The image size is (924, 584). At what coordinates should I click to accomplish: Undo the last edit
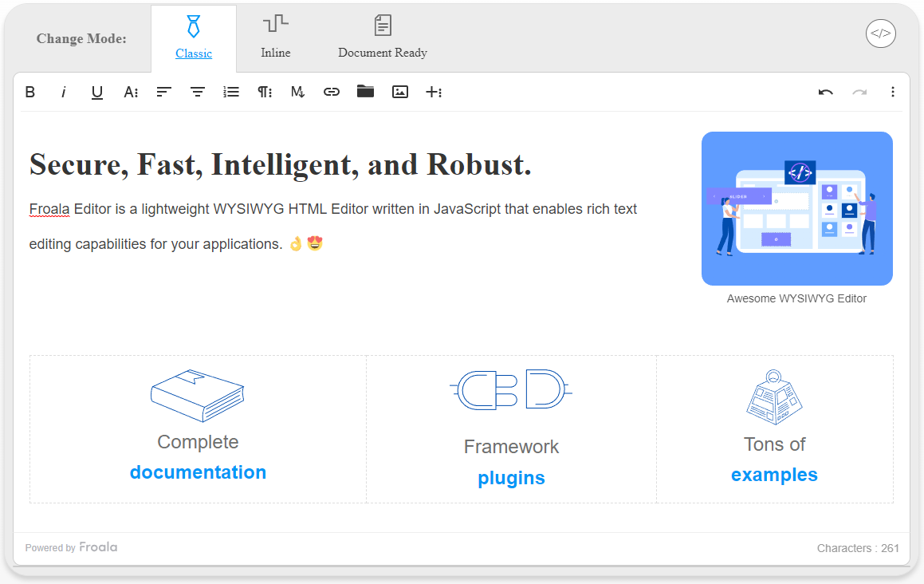(826, 92)
